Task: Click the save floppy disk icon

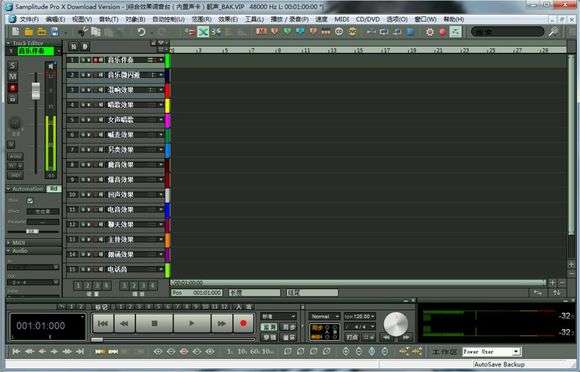Action: pyautogui.click(x=54, y=32)
